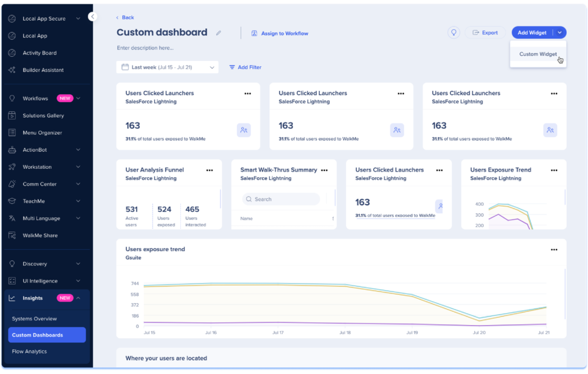Collapse the sidebar with the arrow icon
This screenshot has height=374, width=588.
coord(93,17)
